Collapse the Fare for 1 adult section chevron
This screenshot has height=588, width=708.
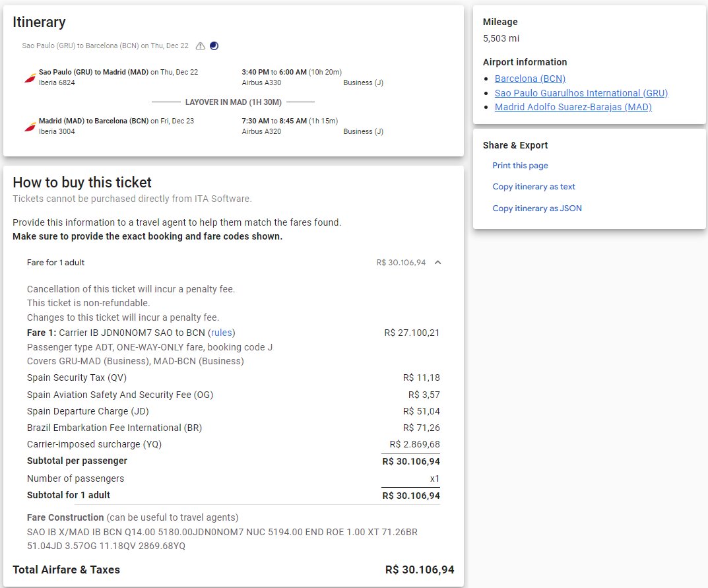(x=437, y=263)
